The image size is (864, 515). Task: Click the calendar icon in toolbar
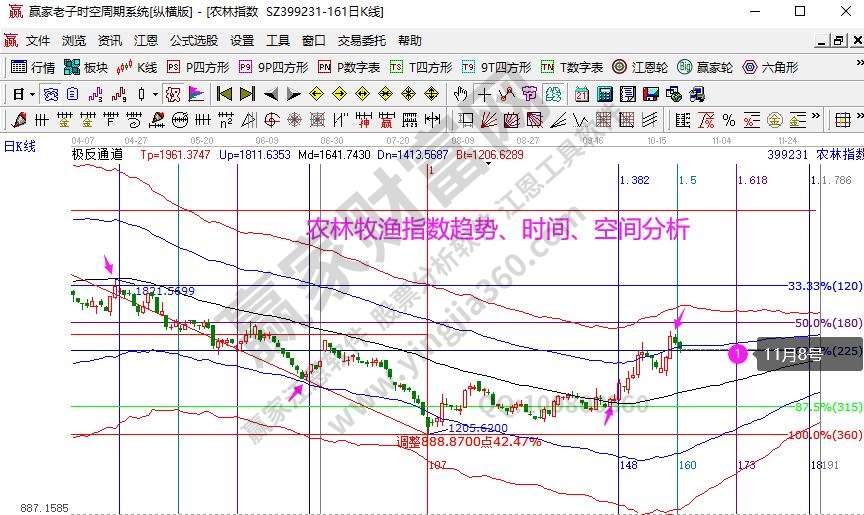581,94
